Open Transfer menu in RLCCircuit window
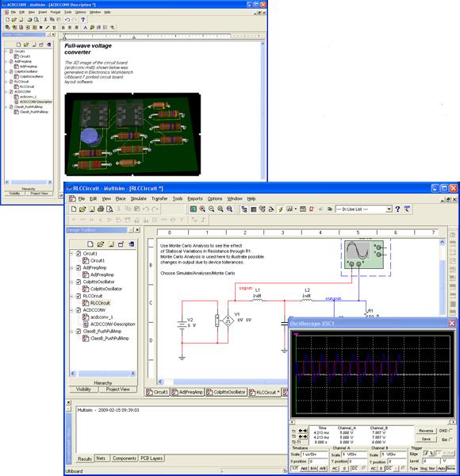Image resolution: width=460 pixels, height=476 pixels. [159, 198]
